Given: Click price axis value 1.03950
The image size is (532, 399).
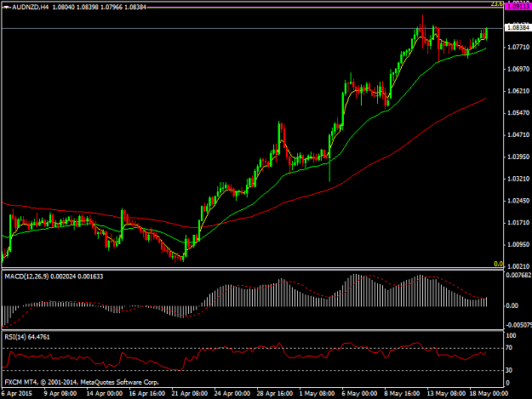Looking at the screenshot, I should [x=518, y=157].
